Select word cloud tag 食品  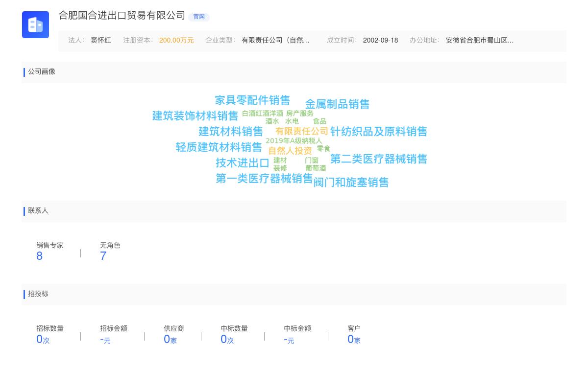click(x=319, y=121)
